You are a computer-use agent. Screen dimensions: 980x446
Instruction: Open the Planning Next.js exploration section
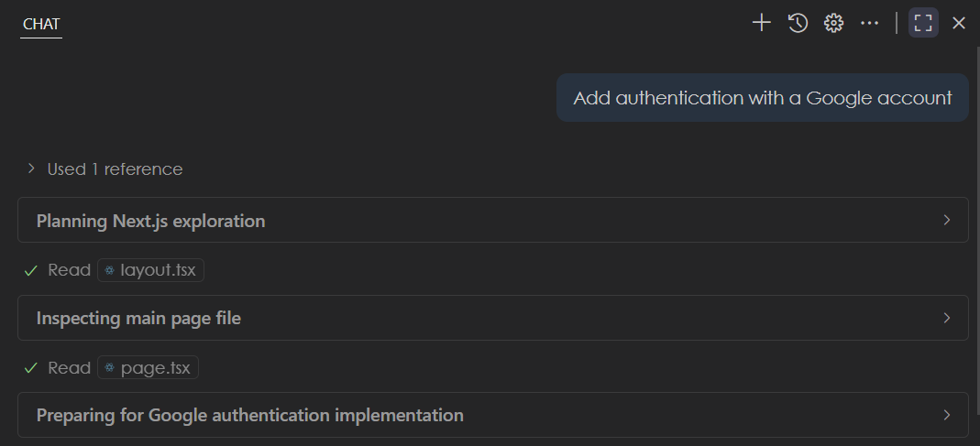[x=151, y=221]
